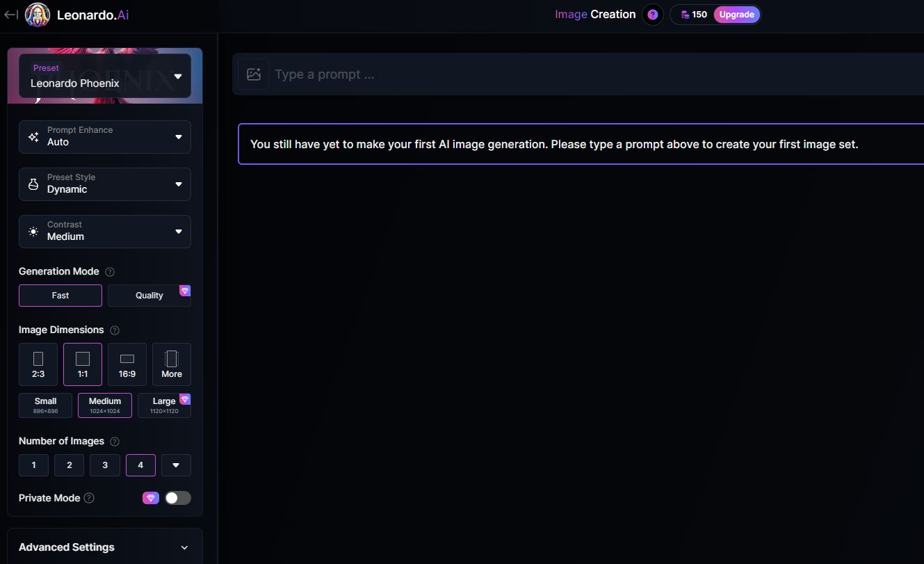Open the Contrast Medium dropdown
Viewport: 924px width, 564px height.
coord(105,232)
